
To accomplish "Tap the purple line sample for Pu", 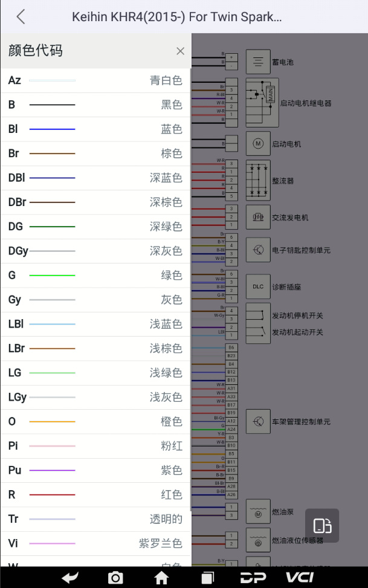I will point(52,470).
